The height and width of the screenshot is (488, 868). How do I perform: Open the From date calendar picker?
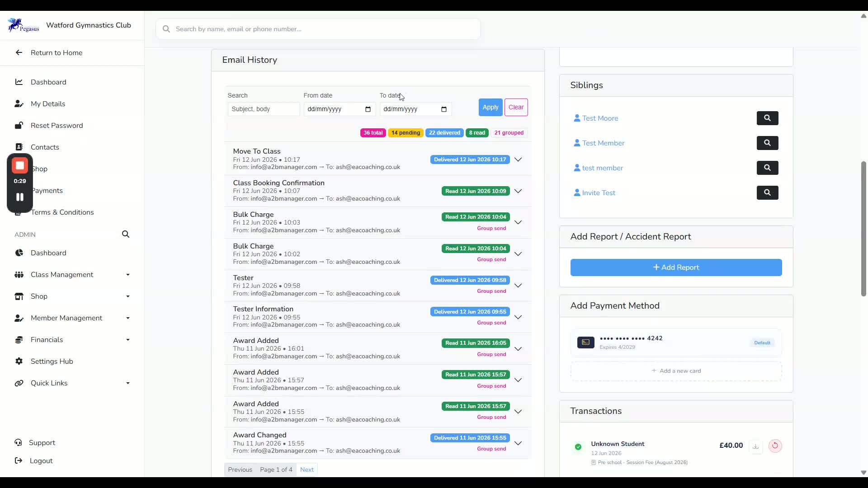(368, 109)
